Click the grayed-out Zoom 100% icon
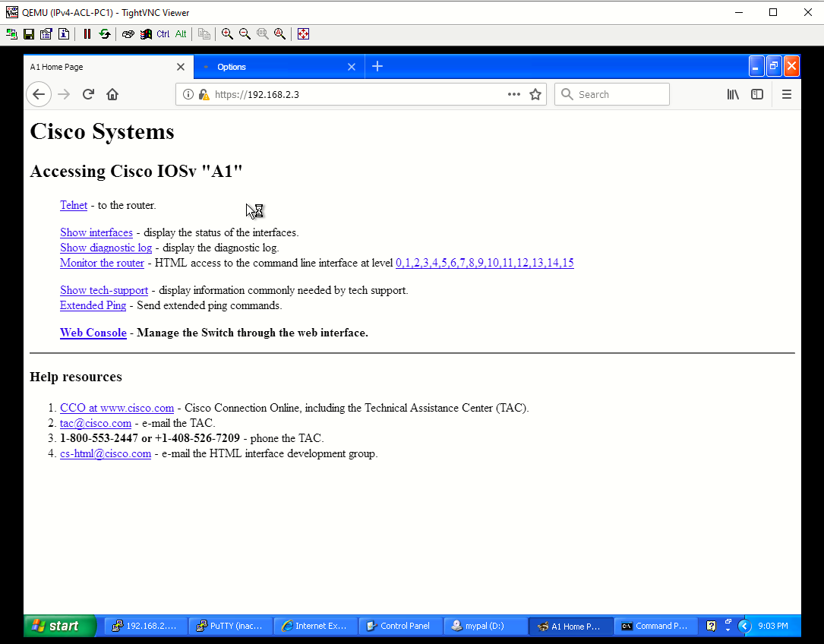Image resolution: width=824 pixels, height=644 pixels. pyautogui.click(x=262, y=34)
